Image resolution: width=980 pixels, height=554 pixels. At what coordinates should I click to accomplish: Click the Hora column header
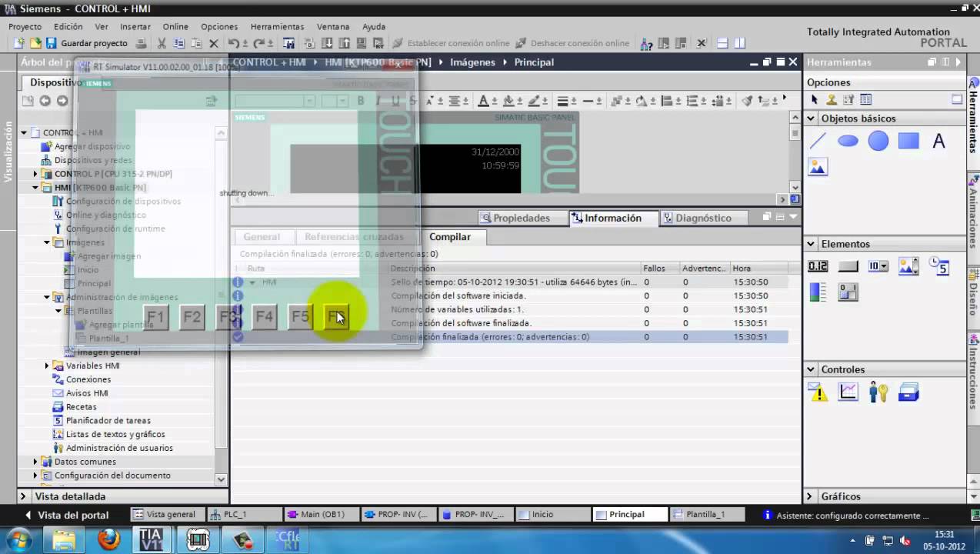pyautogui.click(x=758, y=269)
